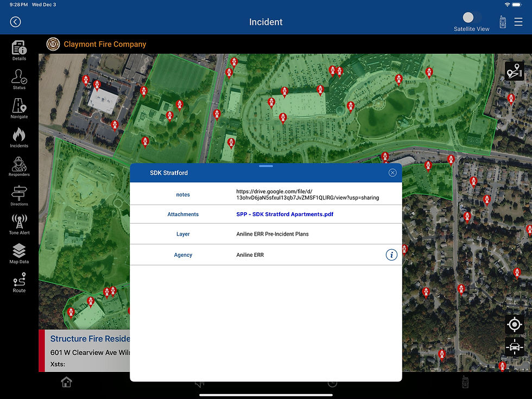Viewport: 532px width, 399px height.
Task: Select the Aniline ERR agency value
Action: tap(250, 255)
